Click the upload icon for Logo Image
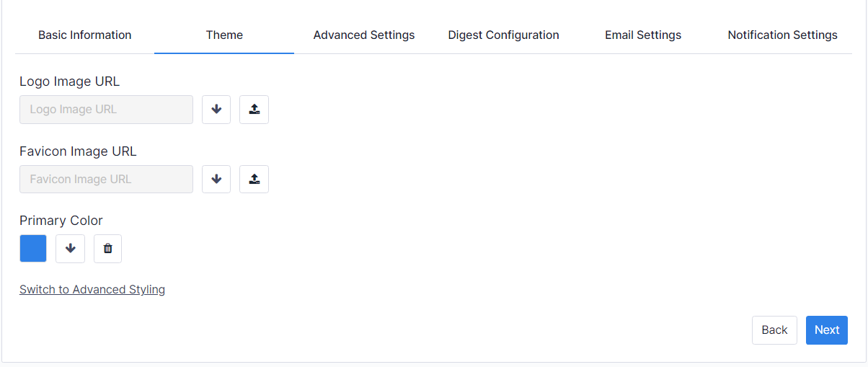This screenshot has height=367, width=868. 254,110
